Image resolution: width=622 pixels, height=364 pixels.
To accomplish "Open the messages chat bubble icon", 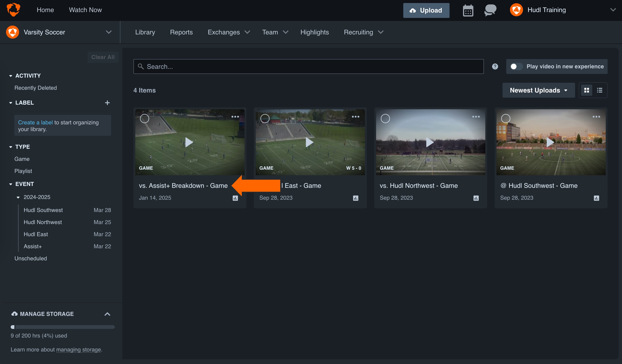I will 490,10.
